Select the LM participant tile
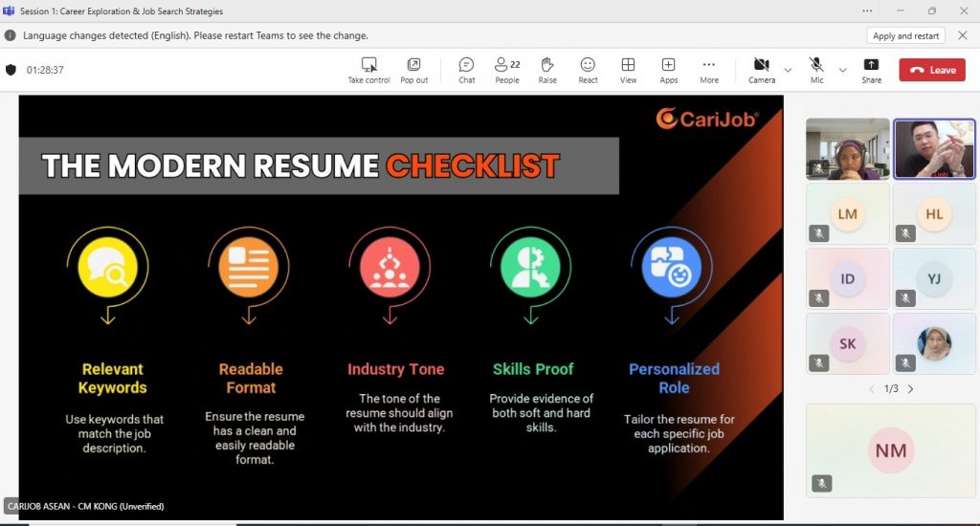Image resolution: width=980 pixels, height=526 pixels. pos(848,213)
